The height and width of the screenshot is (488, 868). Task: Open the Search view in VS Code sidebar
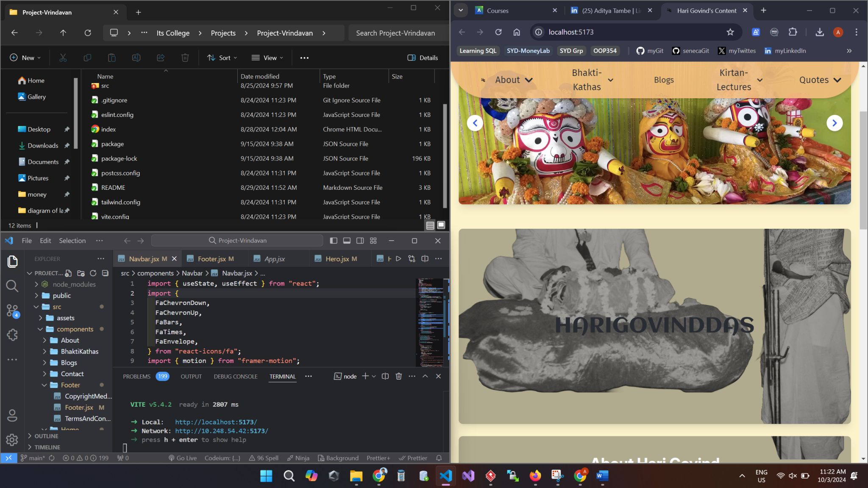(x=12, y=286)
